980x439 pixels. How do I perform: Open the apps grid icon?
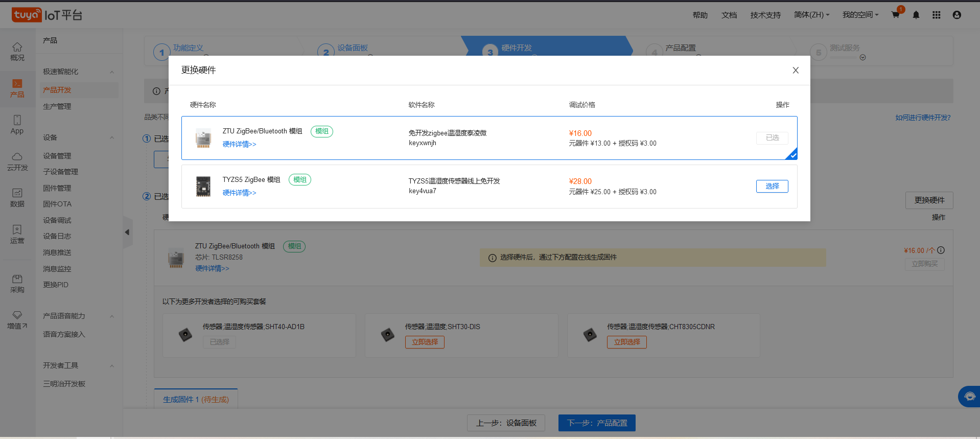(936, 15)
